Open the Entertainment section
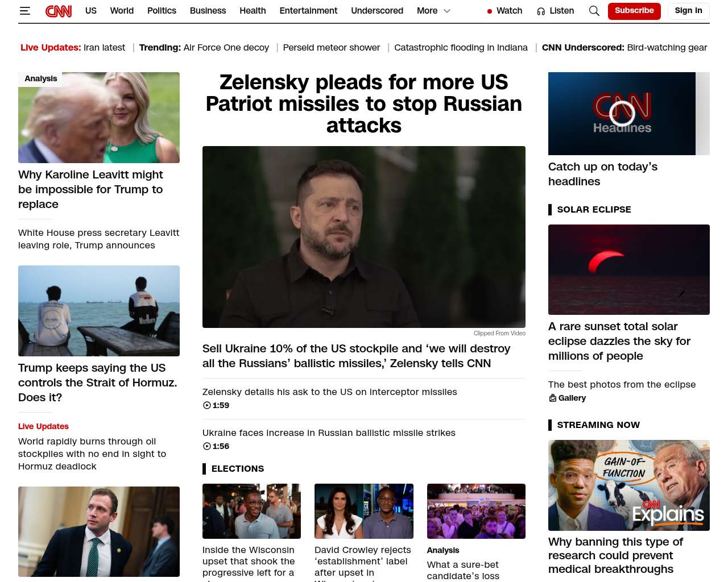728x582 pixels. 308,11
